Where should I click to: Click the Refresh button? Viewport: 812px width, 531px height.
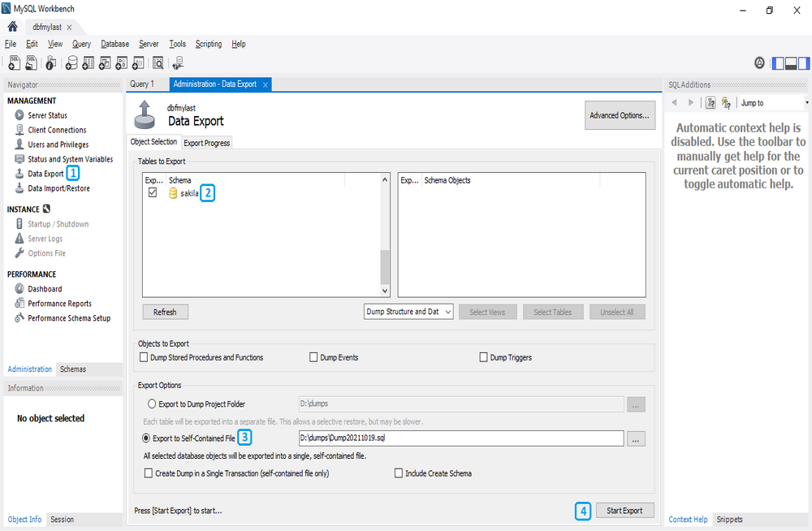(x=165, y=312)
